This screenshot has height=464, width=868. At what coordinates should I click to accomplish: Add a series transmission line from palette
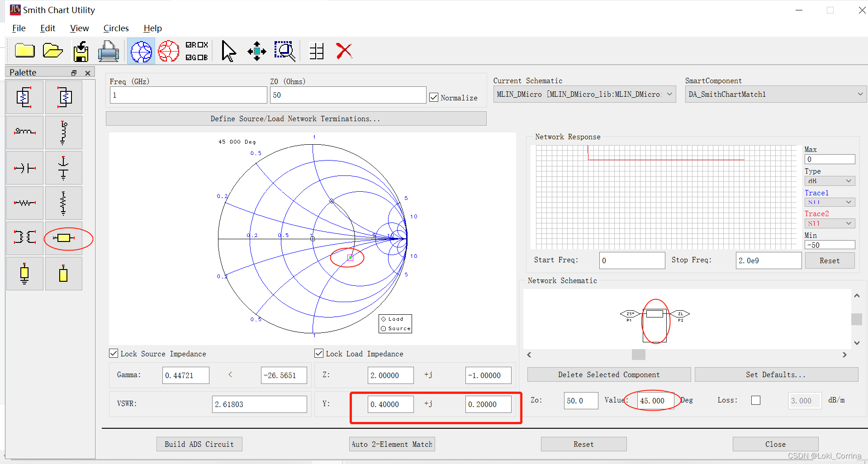click(x=64, y=238)
